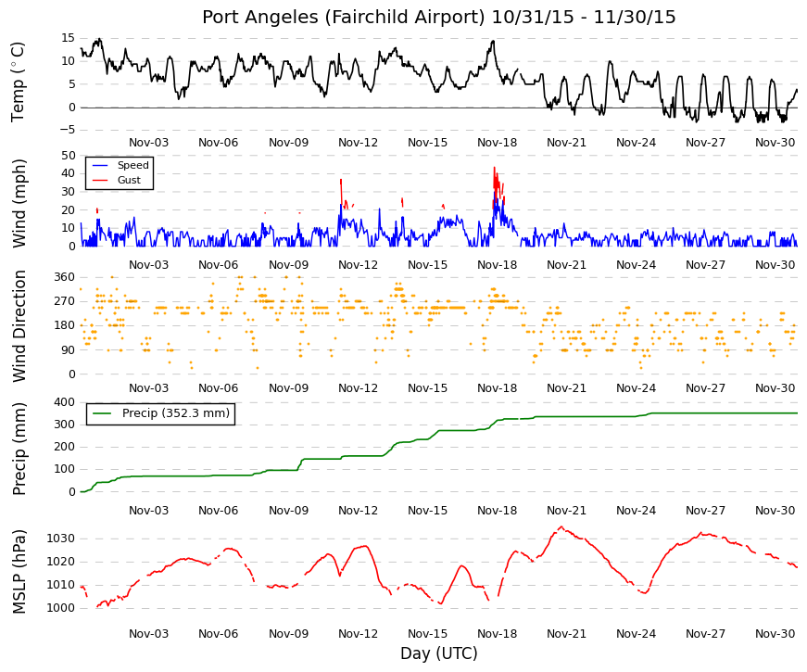This screenshot has height=672, width=807.
Task: Click Nov-27 label under the MSLP plot
Action: click(x=705, y=634)
